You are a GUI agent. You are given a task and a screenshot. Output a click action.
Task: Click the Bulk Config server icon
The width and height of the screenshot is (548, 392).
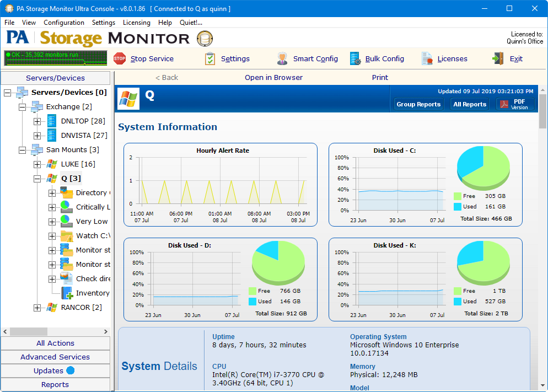pos(356,58)
